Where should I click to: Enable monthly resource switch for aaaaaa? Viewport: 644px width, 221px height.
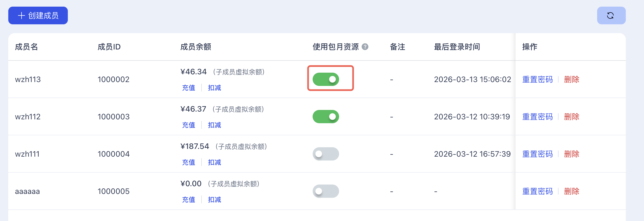(x=326, y=191)
